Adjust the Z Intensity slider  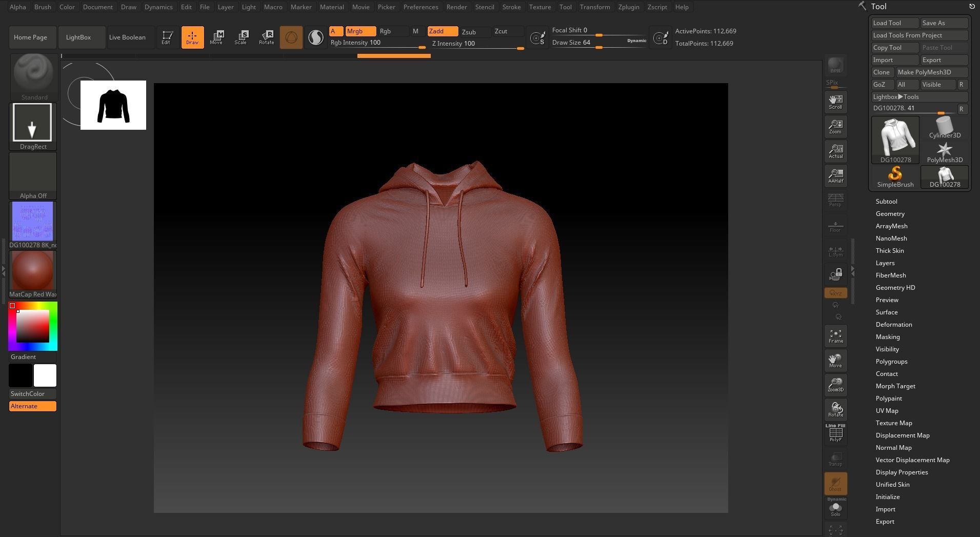tap(477, 44)
